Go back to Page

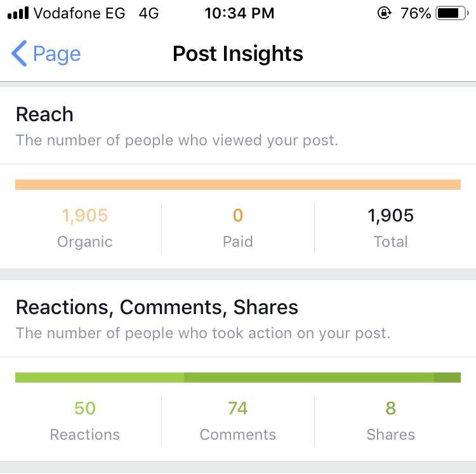coord(46,54)
